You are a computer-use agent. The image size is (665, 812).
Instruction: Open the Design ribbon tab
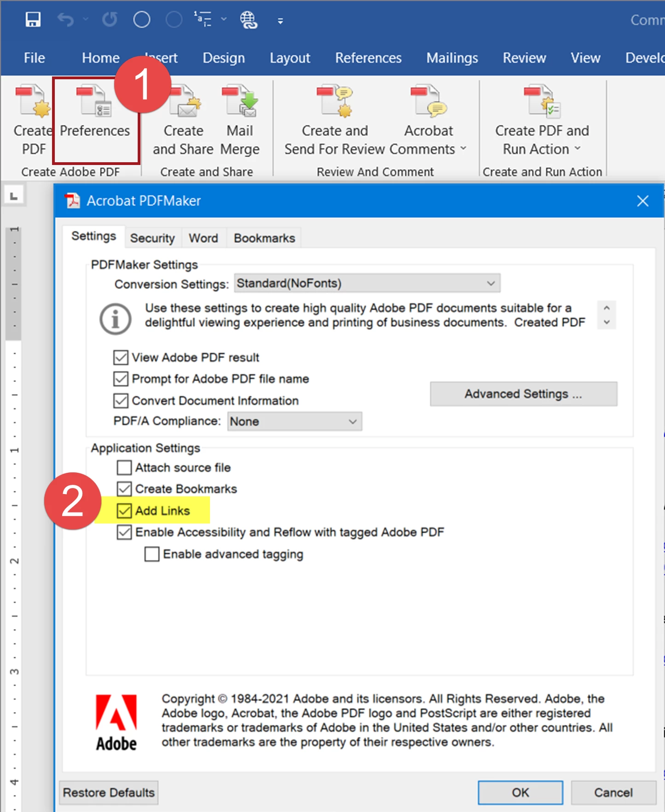[224, 58]
